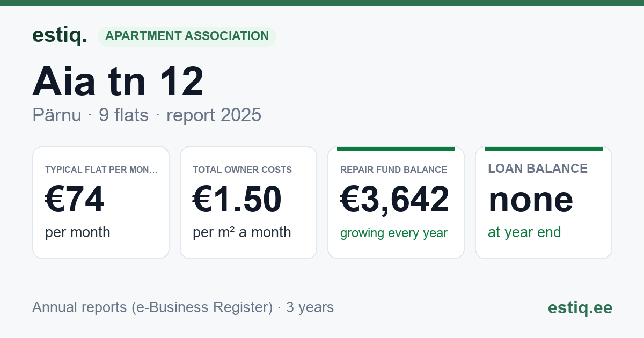Image resolution: width=644 pixels, height=338 pixels.
Task: Click the value '€3,642'
Action: click(395, 200)
